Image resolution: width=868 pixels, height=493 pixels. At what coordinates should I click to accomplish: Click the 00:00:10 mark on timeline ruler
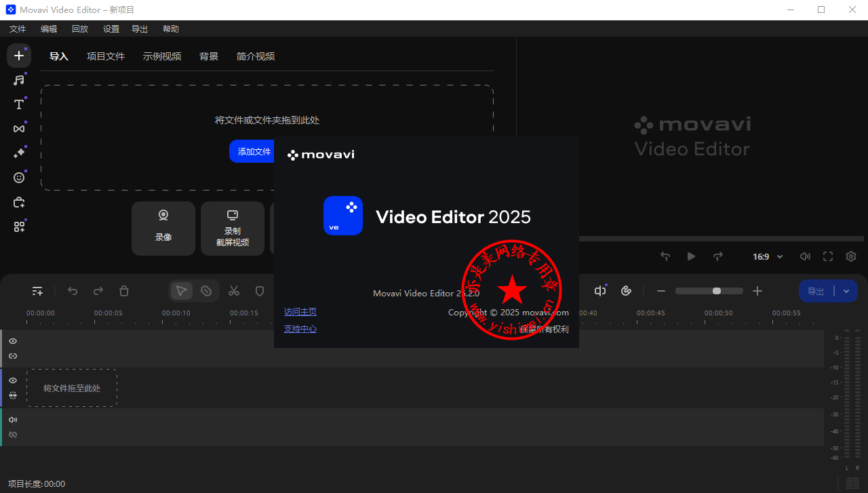pyautogui.click(x=176, y=313)
